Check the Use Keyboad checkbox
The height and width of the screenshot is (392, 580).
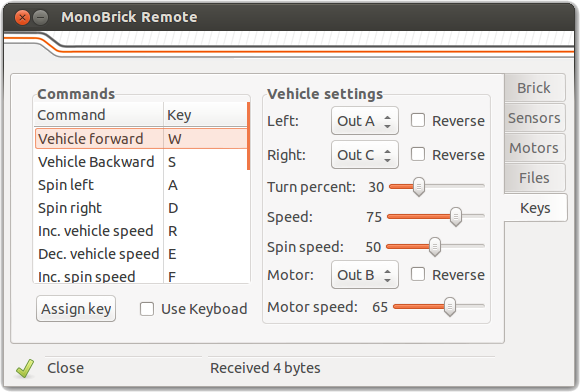[x=147, y=309]
